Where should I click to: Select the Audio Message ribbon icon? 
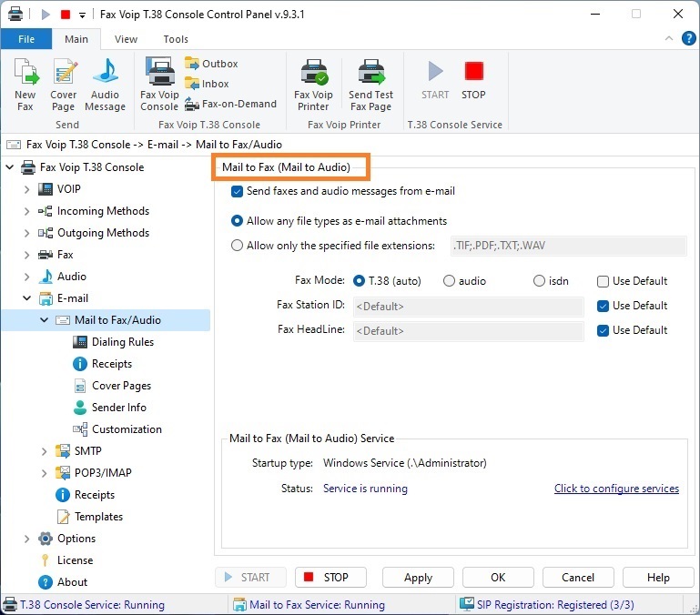pyautogui.click(x=106, y=85)
